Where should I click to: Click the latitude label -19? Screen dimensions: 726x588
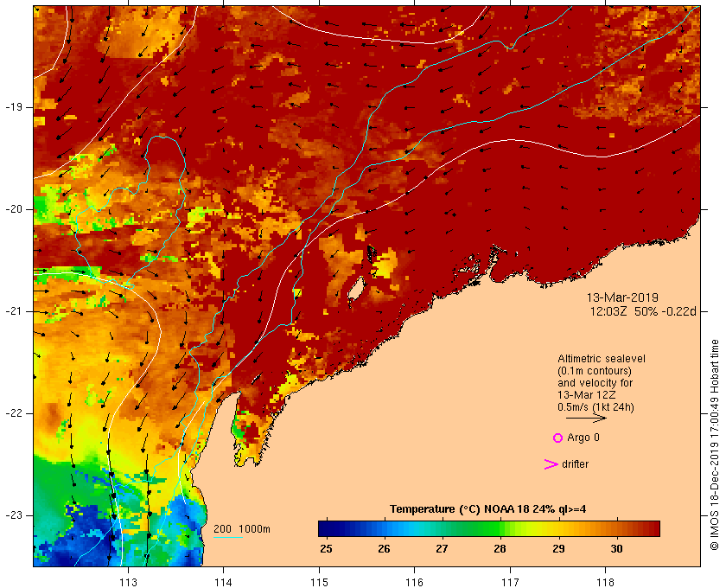(x=13, y=107)
